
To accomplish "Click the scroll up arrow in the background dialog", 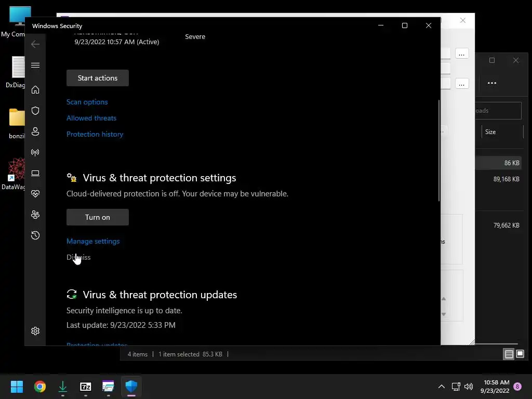I will click(444, 299).
